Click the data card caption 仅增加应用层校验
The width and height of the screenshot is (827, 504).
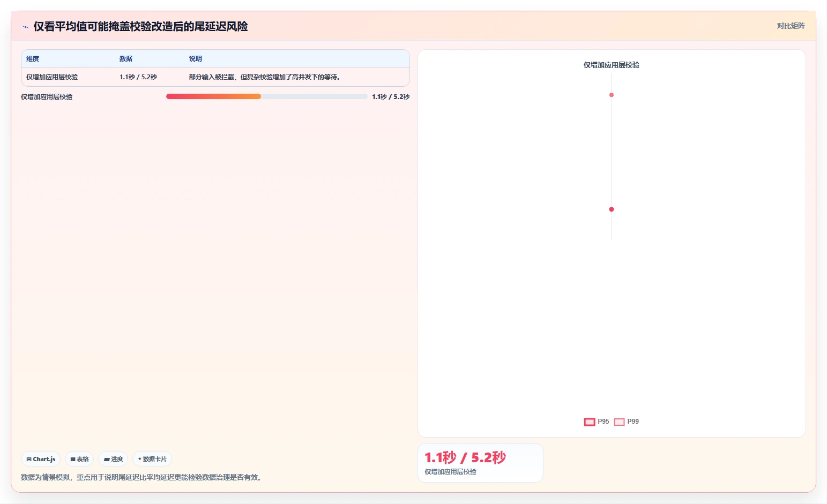pyautogui.click(x=450, y=472)
